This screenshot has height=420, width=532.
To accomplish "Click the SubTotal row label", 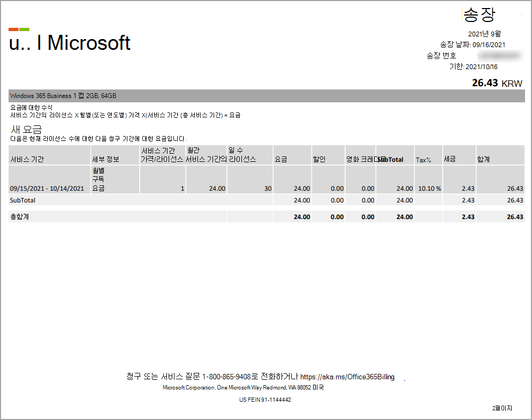I will pyautogui.click(x=22, y=200).
